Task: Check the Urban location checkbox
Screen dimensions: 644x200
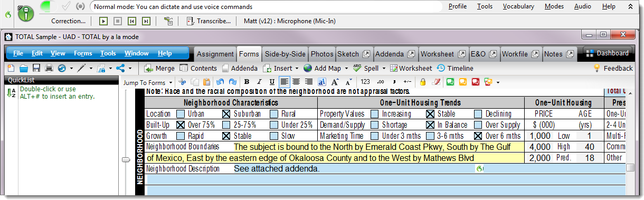Action: [181, 114]
